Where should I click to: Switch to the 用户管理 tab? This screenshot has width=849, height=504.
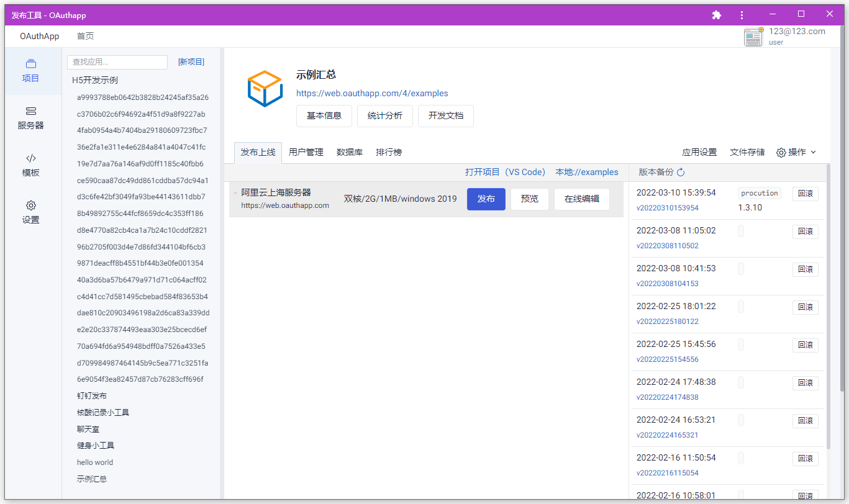tap(306, 152)
